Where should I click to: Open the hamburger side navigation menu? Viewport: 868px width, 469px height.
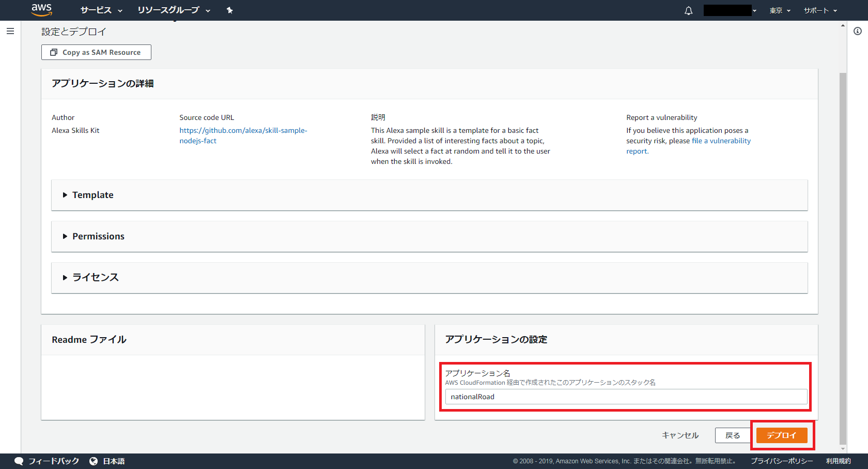tap(10, 31)
